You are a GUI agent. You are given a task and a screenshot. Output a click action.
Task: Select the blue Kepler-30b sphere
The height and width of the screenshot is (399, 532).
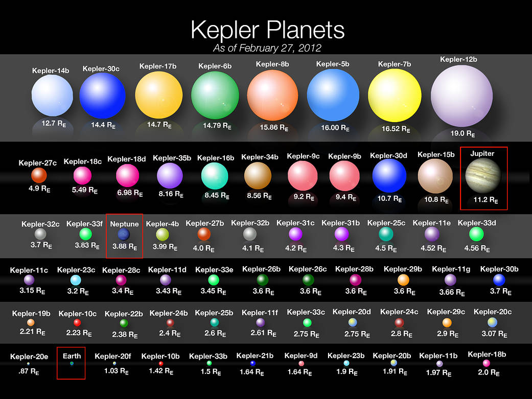[x=499, y=280]
